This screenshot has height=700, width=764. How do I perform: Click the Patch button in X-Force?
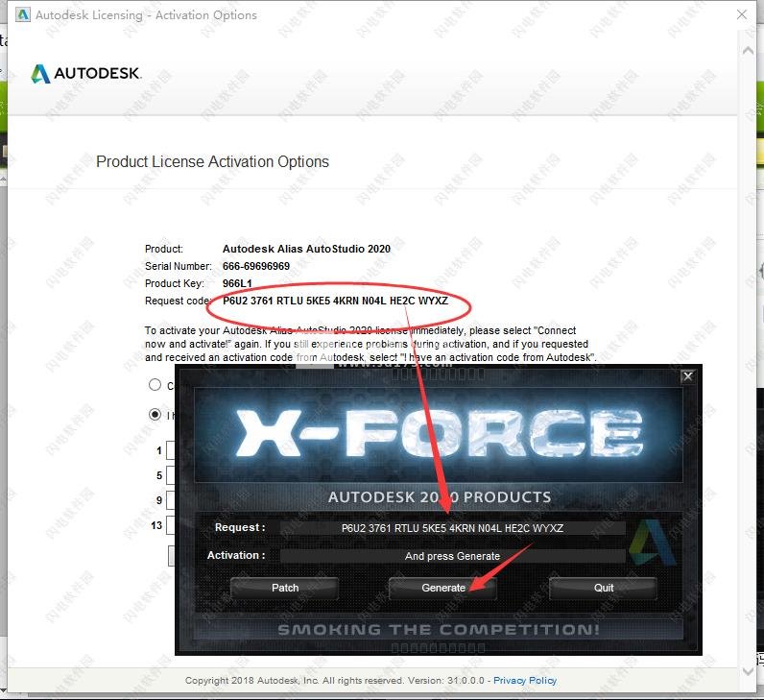285,588
